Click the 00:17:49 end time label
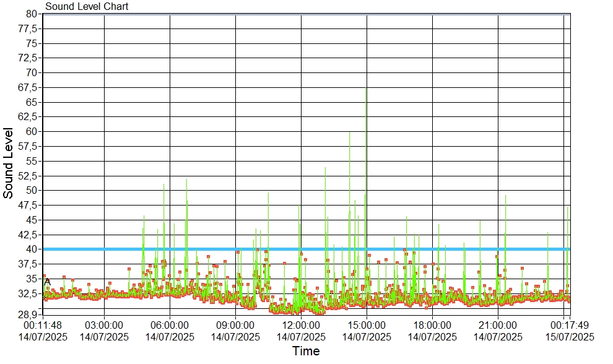613x364 pixels. click(569, 324)
